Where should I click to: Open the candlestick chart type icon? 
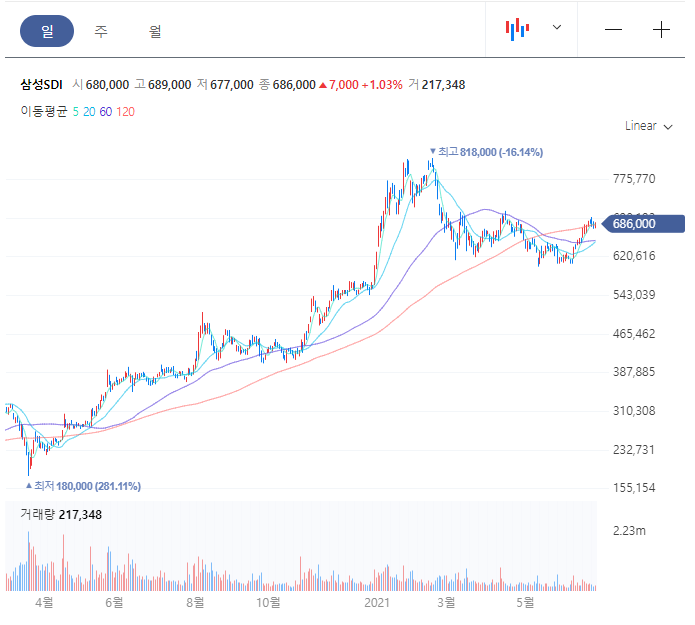coord(517,29)
